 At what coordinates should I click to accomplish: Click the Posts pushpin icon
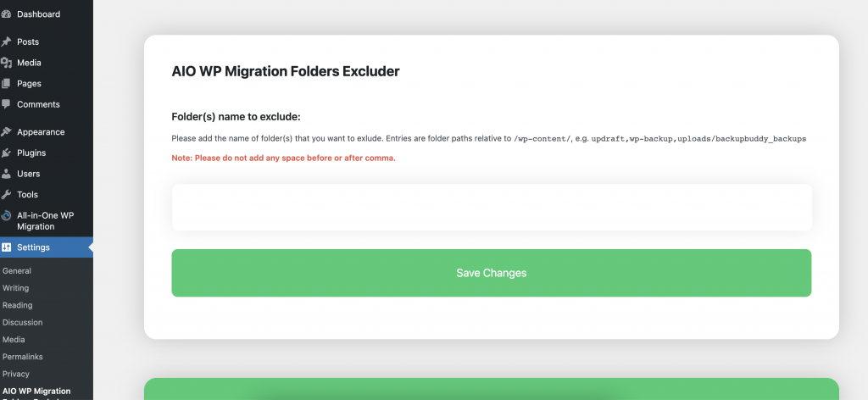pos(6,42)
